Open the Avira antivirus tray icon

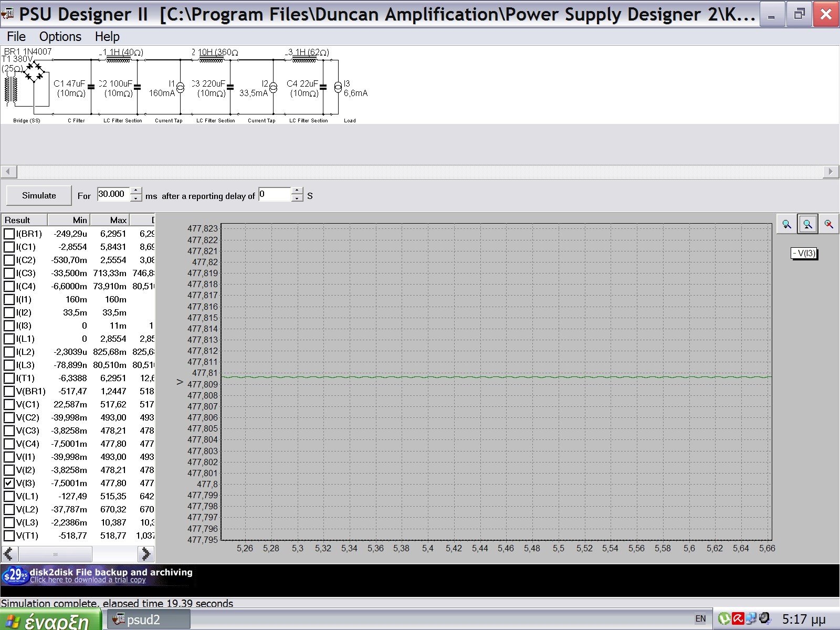pos(738,618)
